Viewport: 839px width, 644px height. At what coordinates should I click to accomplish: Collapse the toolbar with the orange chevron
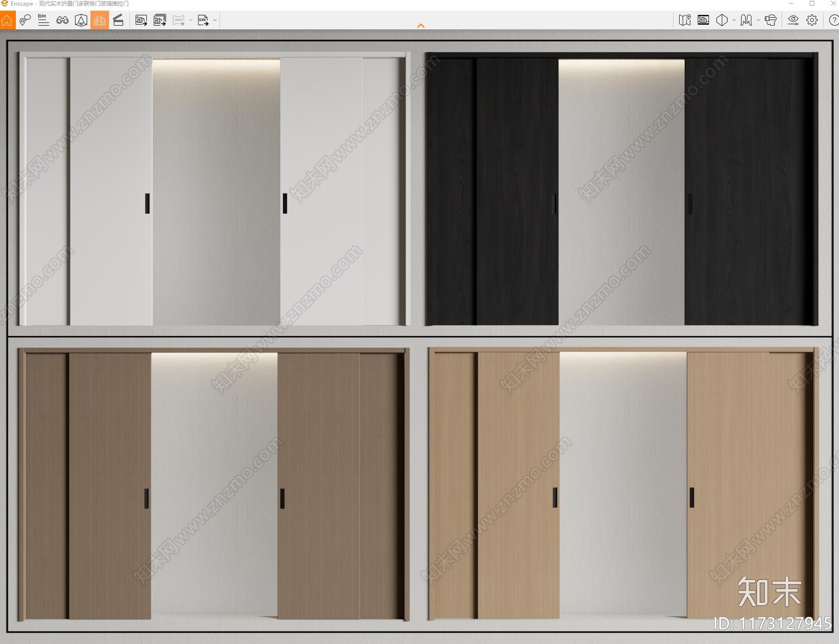click(421, 26)
